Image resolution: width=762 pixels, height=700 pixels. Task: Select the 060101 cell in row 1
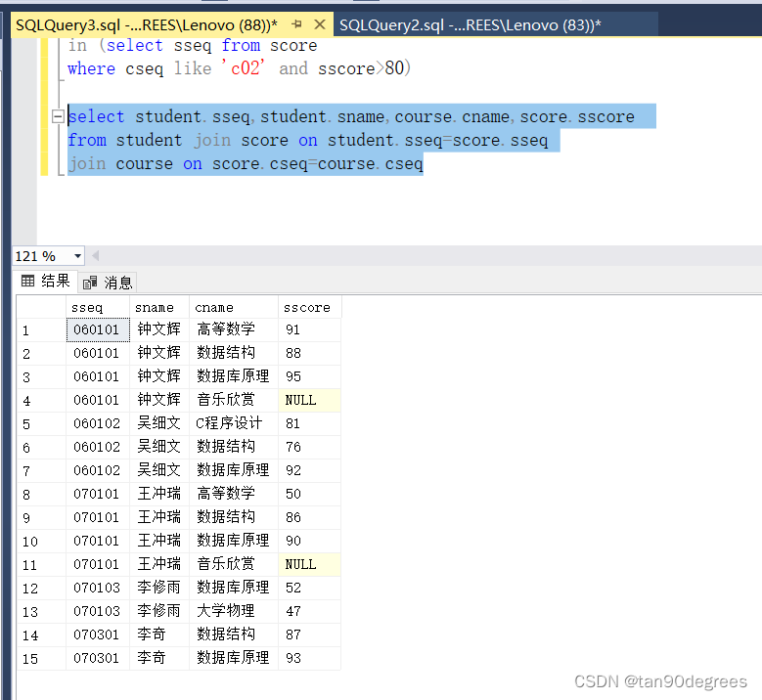[x=98, y=329]
